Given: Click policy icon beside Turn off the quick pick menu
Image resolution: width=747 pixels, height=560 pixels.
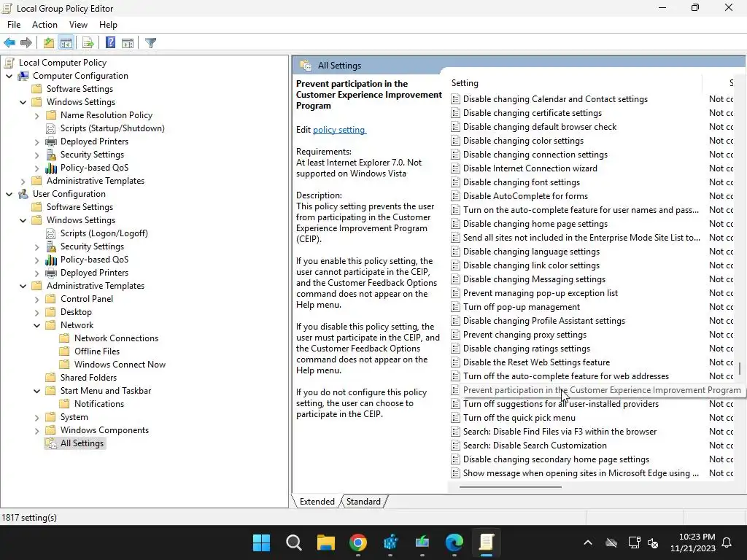Looking at the screenshot, I should (x=455, y=418).
